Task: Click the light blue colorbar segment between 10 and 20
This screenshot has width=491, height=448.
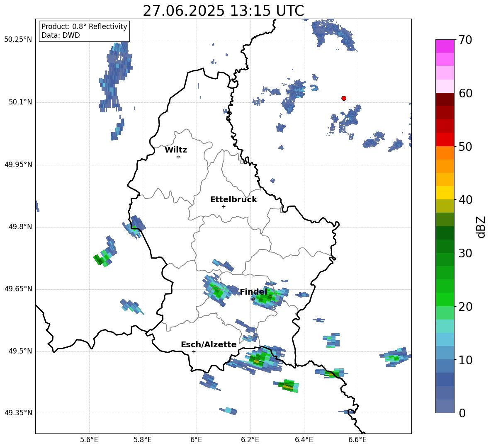Action: click(x=445, y=339)
